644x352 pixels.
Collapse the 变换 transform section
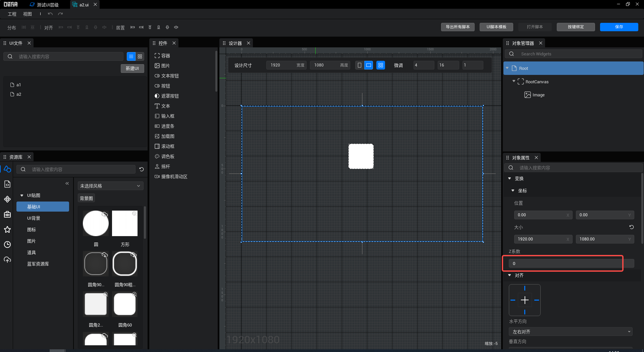tap(509, 178)
